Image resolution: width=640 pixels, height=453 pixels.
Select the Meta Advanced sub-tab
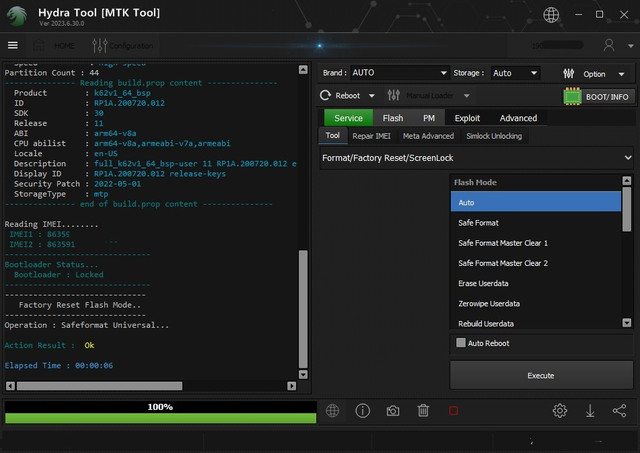(x=428, y=136)
